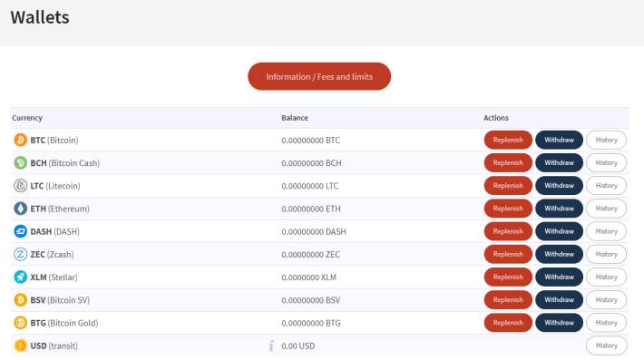Click the Litecoin LTC coin icon
The height and width of the screenshot is (360, 644).
click(x=20, y=186)
